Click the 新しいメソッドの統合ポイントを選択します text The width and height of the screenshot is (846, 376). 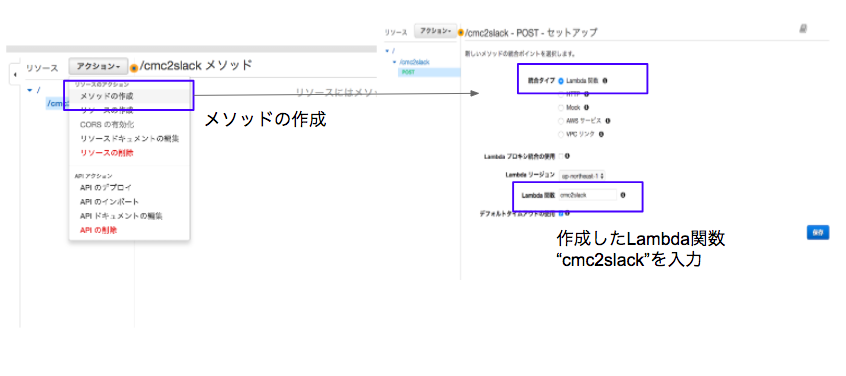click(x=520, y=54)
